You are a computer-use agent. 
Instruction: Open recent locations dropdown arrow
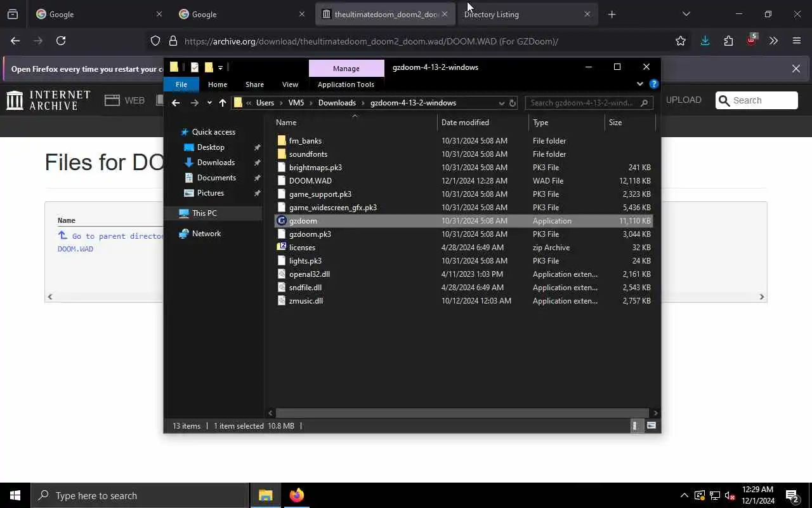pyautogui.click(x=209, y=103)
